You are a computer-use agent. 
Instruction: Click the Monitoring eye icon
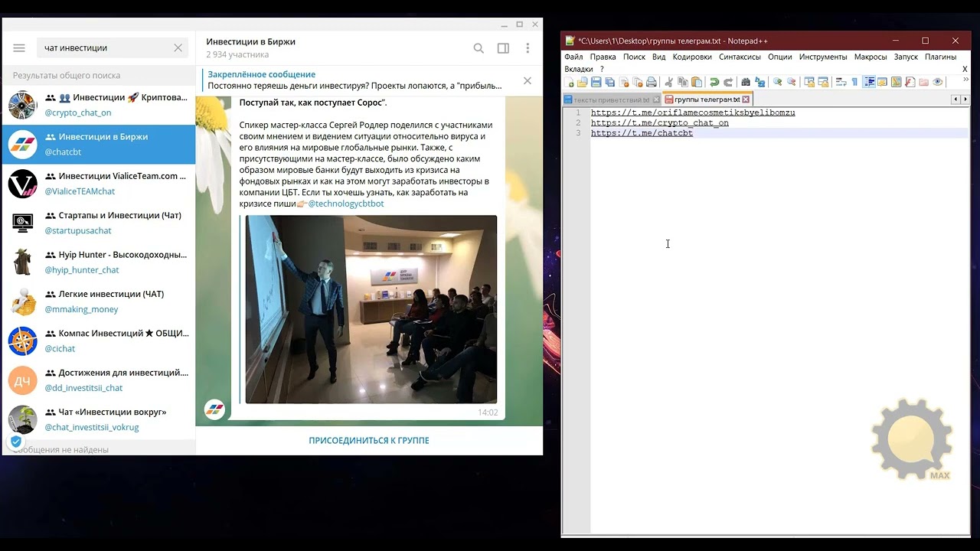(937, 82)
